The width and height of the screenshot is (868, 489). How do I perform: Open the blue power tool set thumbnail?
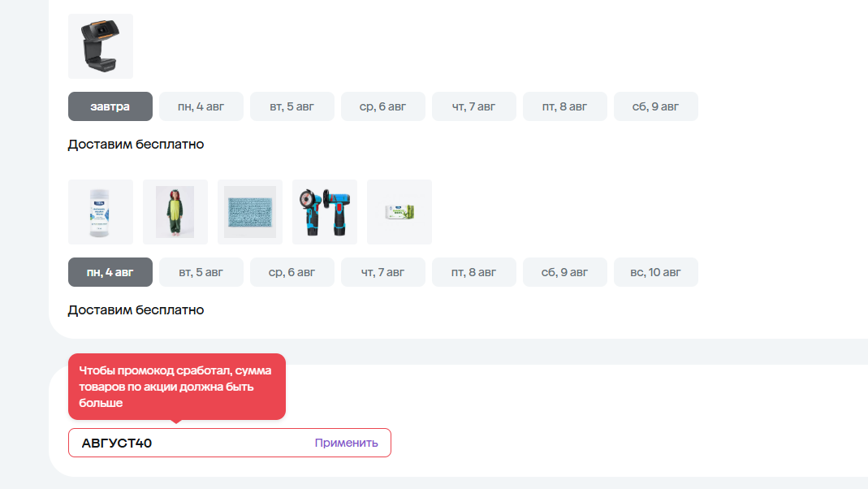tap(325, 212)
